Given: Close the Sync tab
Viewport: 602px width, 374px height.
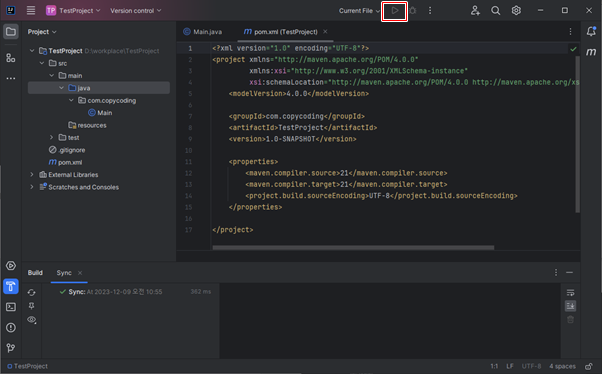Looking at the screenshot, I should [80, 273].
